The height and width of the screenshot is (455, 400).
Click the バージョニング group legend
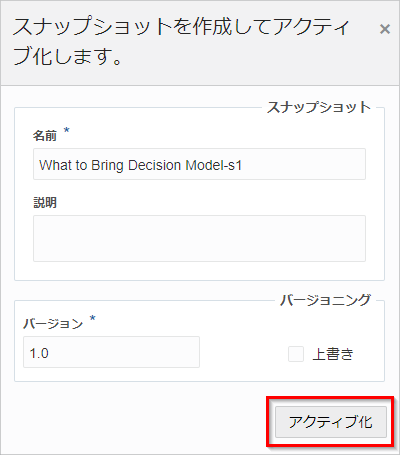[325, 300]
